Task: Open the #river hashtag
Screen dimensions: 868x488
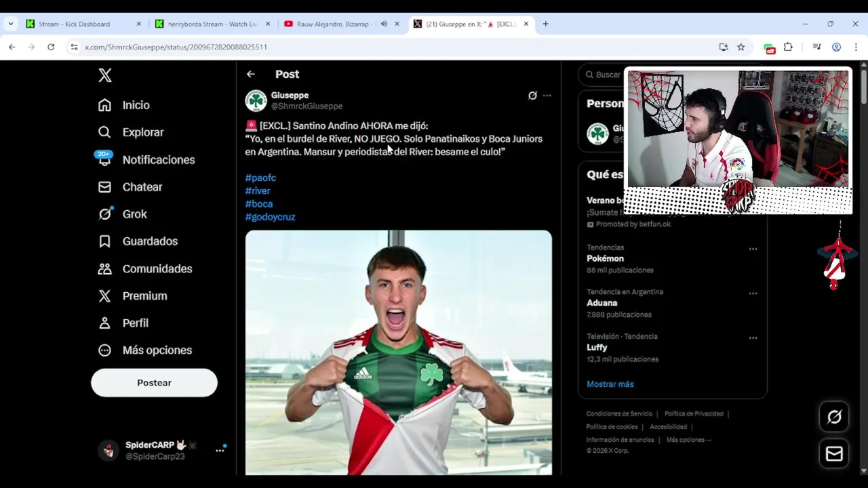Action: tap(258, 191)
